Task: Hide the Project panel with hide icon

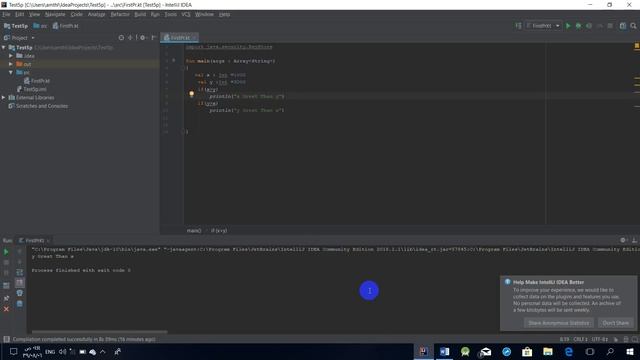Action: tap(154, 38)
